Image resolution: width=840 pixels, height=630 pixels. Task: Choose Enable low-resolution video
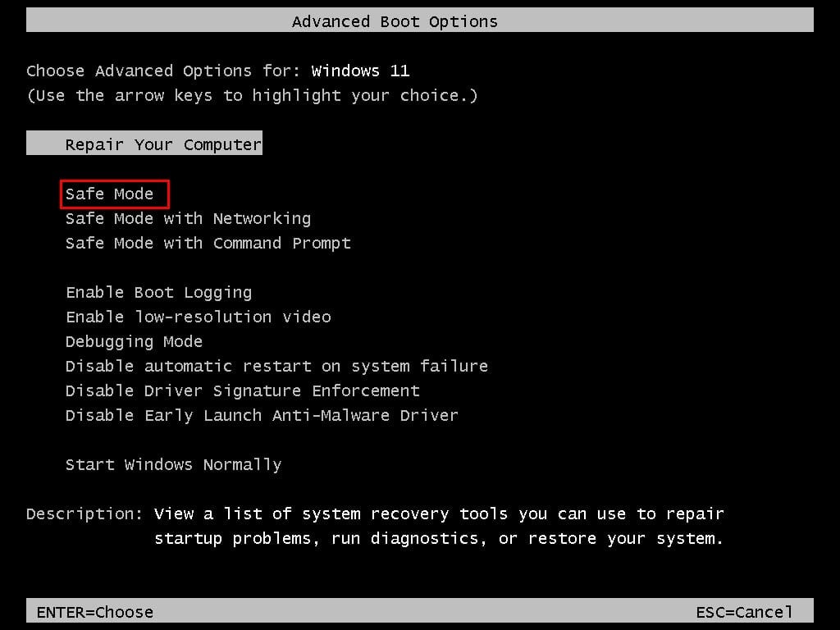tap(199, 317)
